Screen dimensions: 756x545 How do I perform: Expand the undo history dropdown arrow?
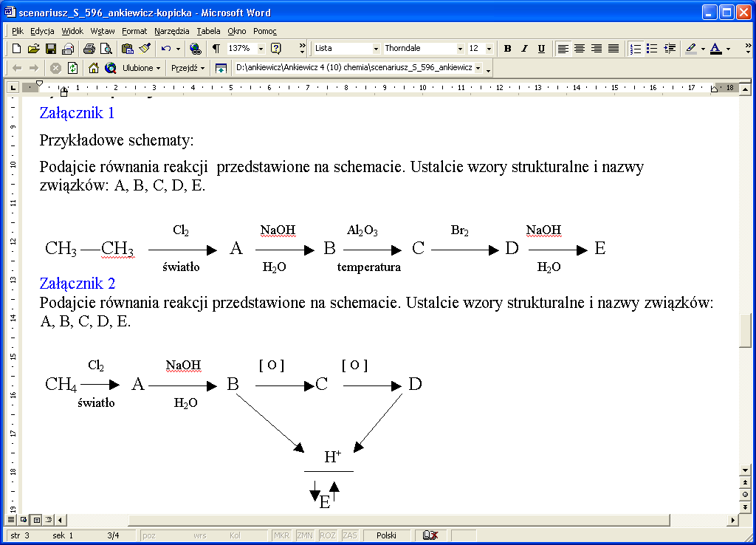pyautogui.click(x=179, y=48)
